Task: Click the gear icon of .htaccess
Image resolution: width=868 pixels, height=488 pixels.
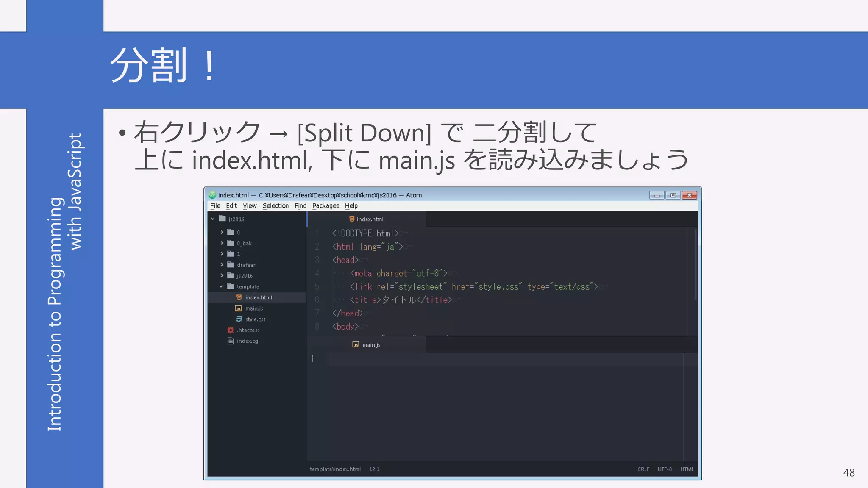Action: [x=231, y=330]
